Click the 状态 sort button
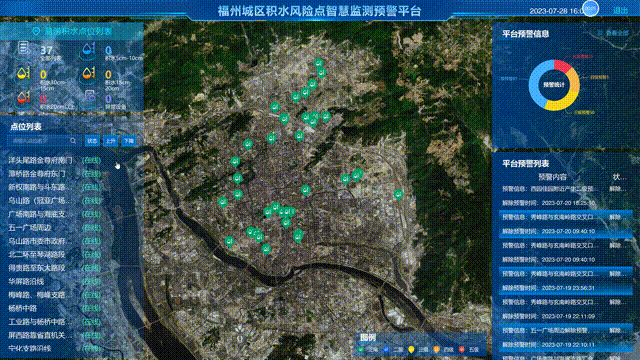The width and height of the screenshot is (640, 360). (x=92, y=141)
